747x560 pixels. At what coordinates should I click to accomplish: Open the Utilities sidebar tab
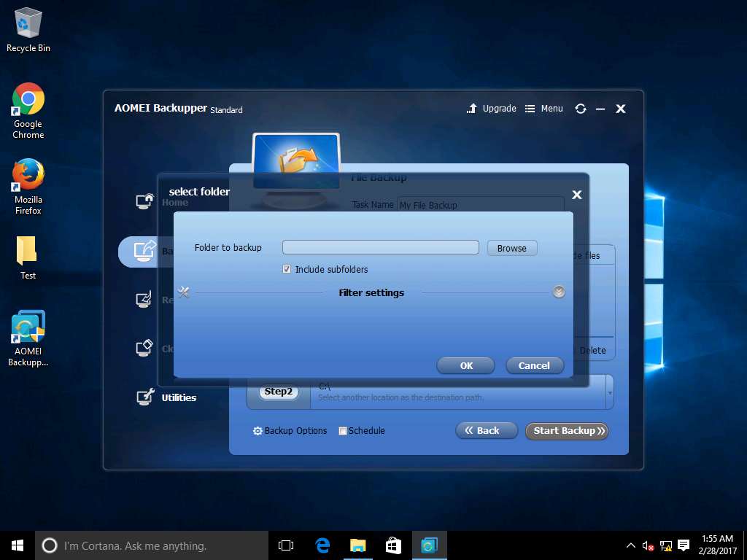click(x=167, y=397)
